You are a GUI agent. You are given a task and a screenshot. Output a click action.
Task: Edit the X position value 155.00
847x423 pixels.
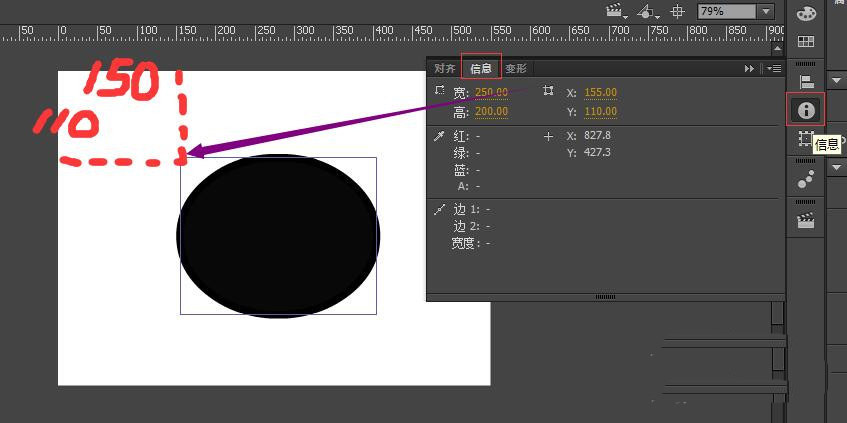(x=600, y=93)
